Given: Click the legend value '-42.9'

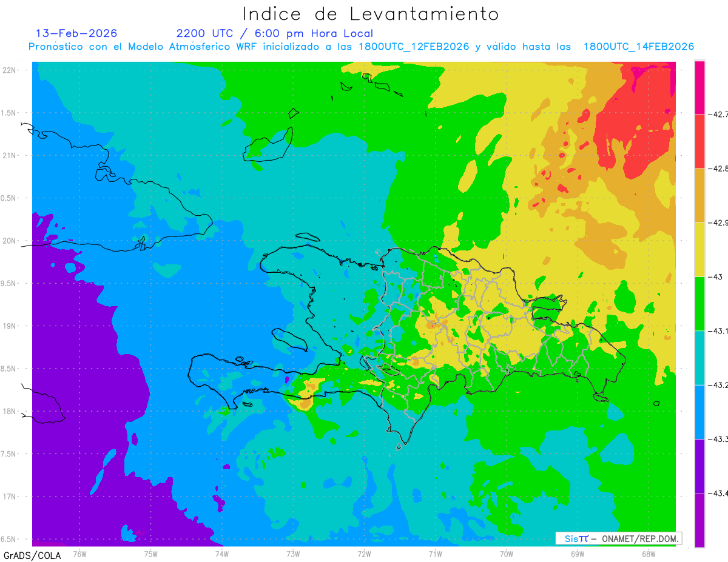Looking at the screenshot, I should 718,222.
